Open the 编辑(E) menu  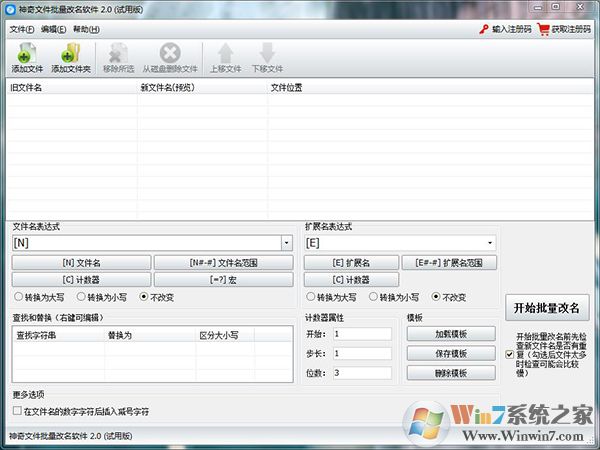tap(54, 29)
